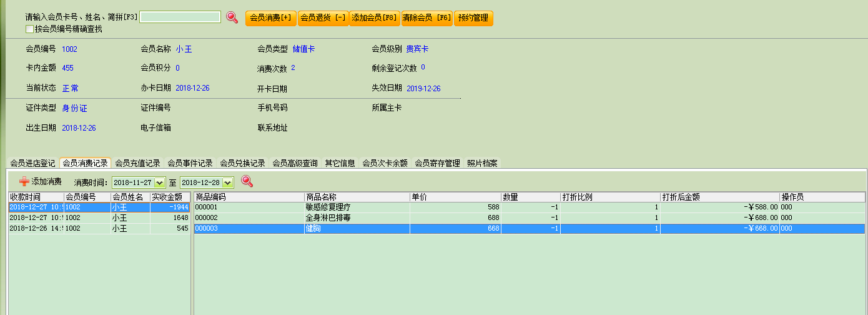The width and height of the screenshot is (868, 315).
Task: Click the 打折比例 column header
Action: [610, 197]
